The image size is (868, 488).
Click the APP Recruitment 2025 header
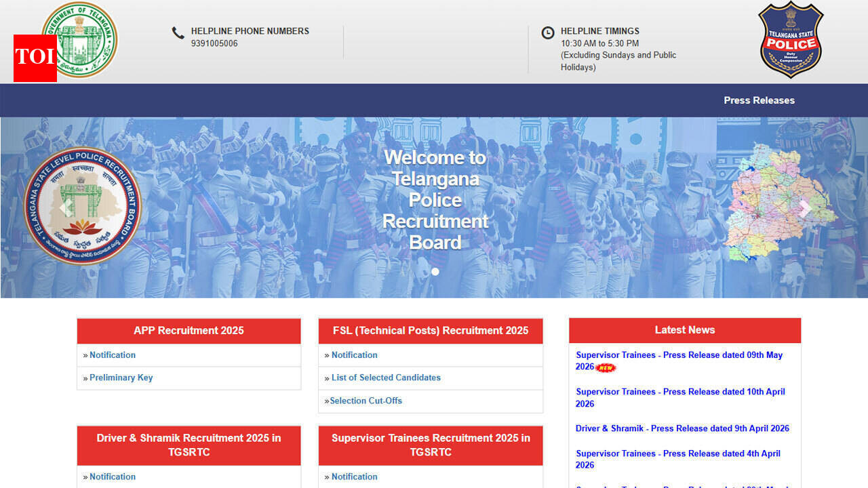click(189, 331)
